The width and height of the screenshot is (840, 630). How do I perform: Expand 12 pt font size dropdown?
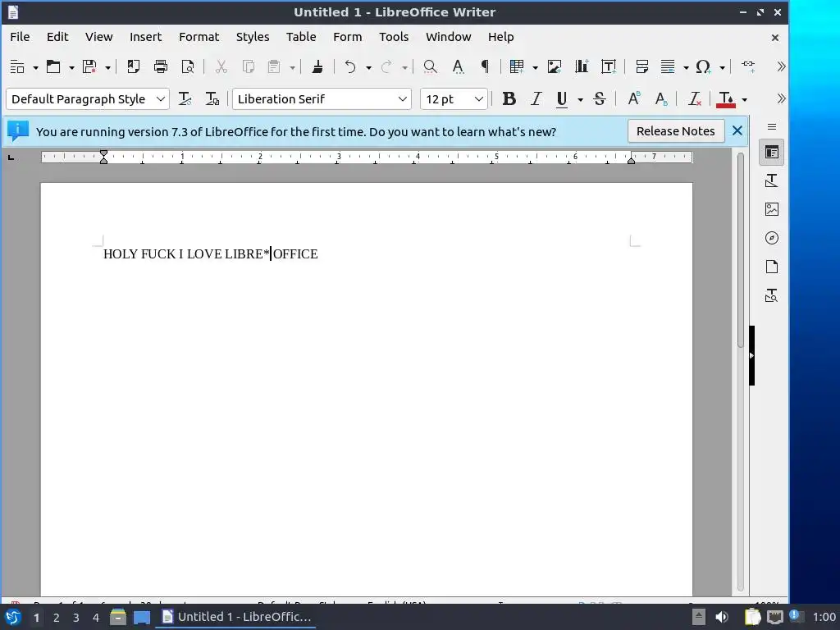tap(478, 99)
